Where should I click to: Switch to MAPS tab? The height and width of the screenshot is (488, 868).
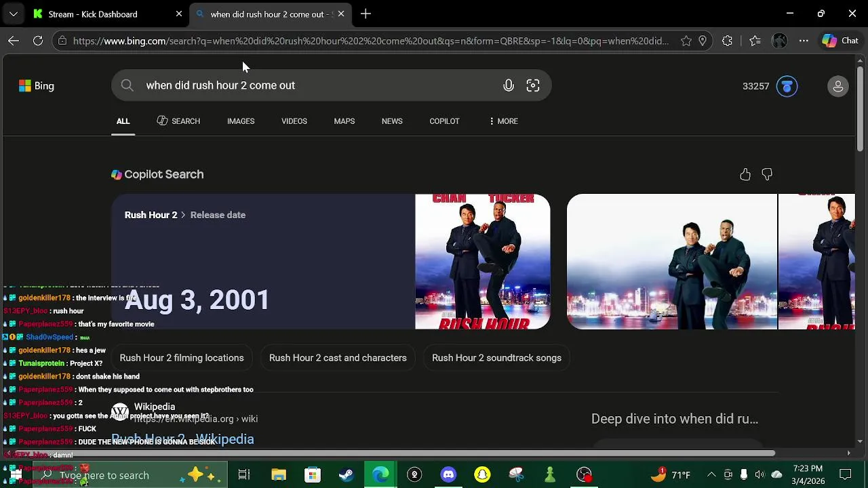pyautogui.click(x=344, y=121)
